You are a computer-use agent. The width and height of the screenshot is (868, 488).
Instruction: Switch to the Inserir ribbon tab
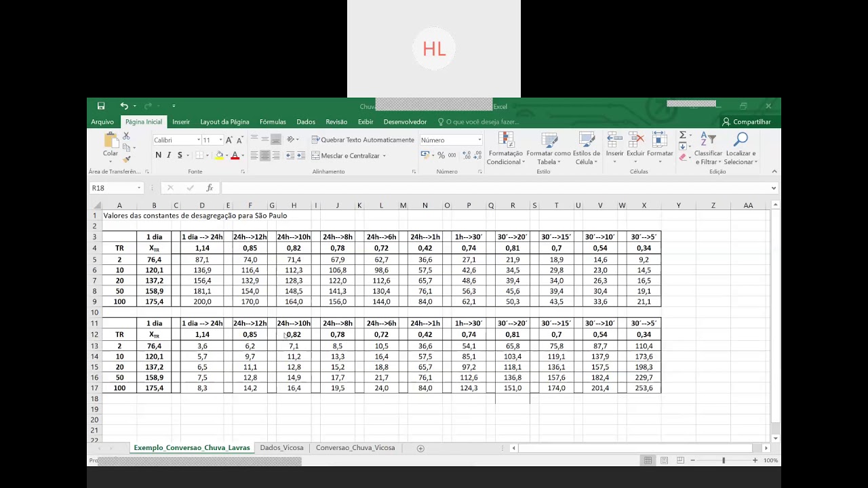click(x=181, y=122)
